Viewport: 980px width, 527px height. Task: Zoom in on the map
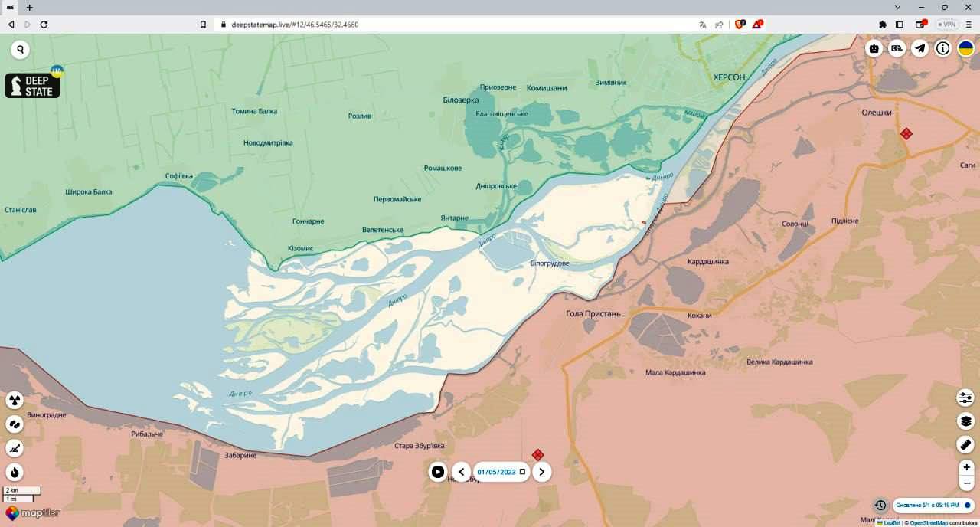click(967, 467)
